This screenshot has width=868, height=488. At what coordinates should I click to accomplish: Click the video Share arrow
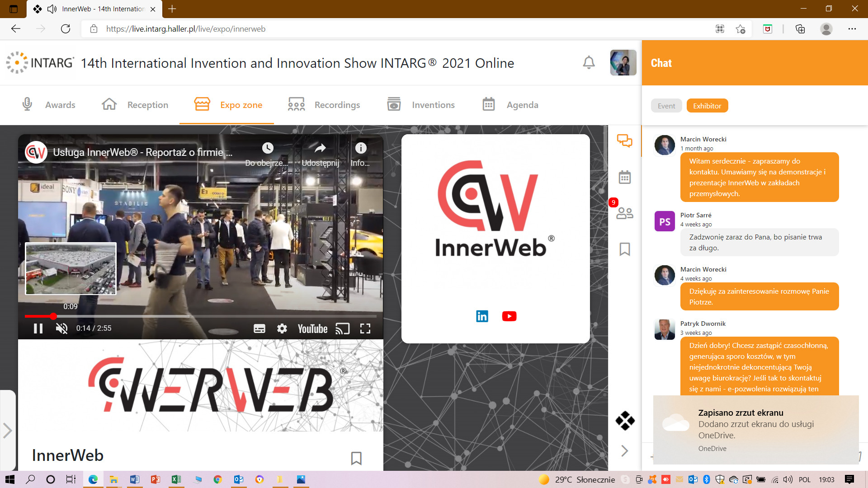coord(320,148)
